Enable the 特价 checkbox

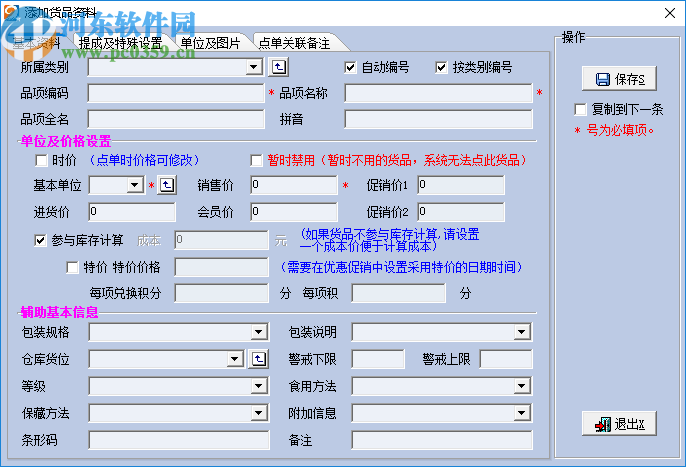pos(72,267)
